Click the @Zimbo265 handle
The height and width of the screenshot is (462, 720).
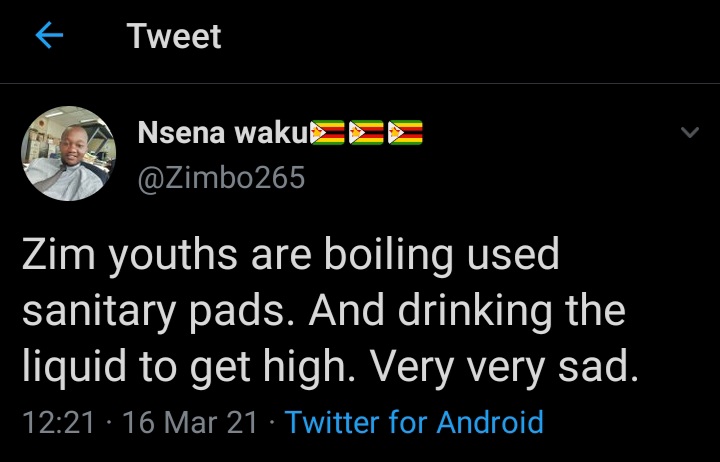(219, 178)
